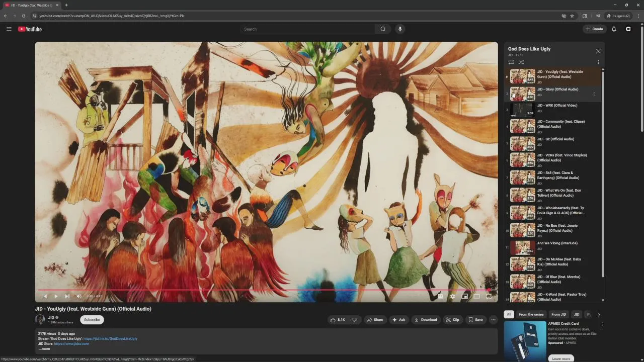The width and height of the screenshot is (644, 362).
Task: Switch to miniplayer mode
Action: 464,296
